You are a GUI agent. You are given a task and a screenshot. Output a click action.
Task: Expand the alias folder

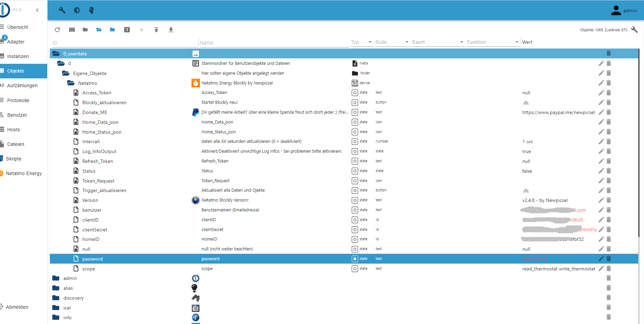(56, 288)
